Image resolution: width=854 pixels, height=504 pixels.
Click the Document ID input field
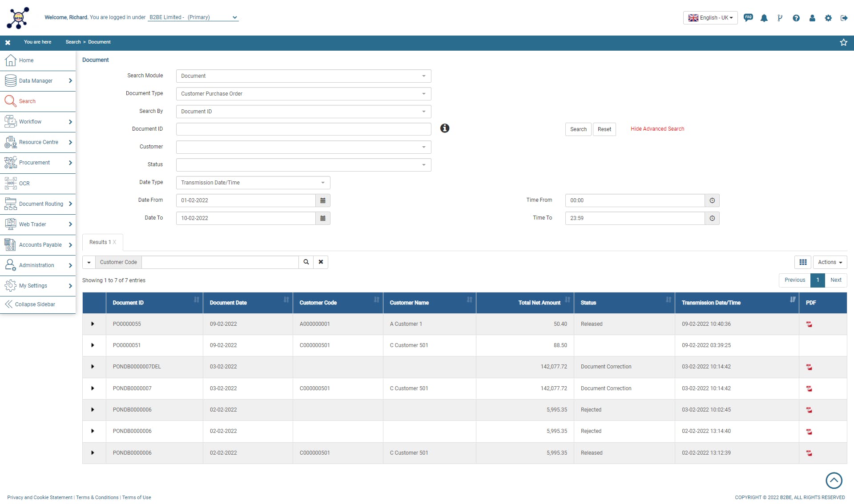[x=303, y=129]
